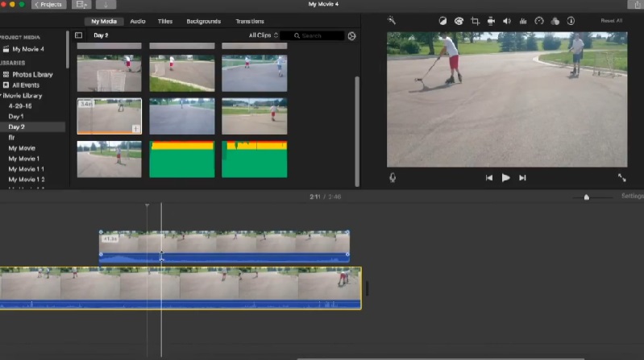This screenshot has height=360, width=644.
Task: Select My Movie 1 1 in sidebar
Action: 26,169
